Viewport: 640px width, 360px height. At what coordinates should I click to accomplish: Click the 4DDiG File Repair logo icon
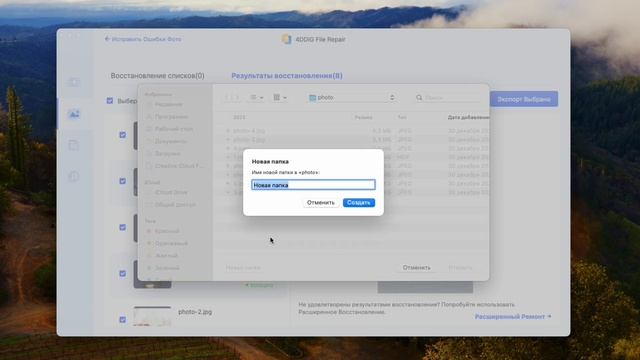(287, 39)
